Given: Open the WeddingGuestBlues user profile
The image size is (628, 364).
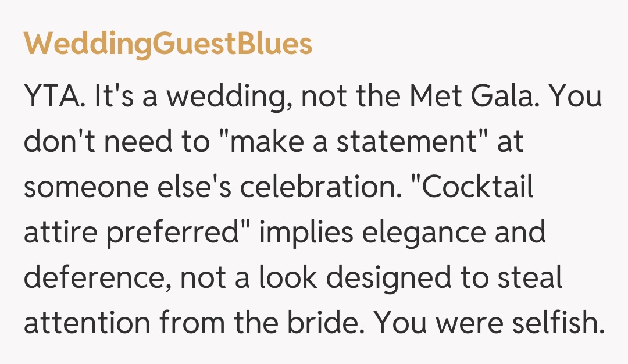Looking at the screenshot, I should (x=168, y=44).
